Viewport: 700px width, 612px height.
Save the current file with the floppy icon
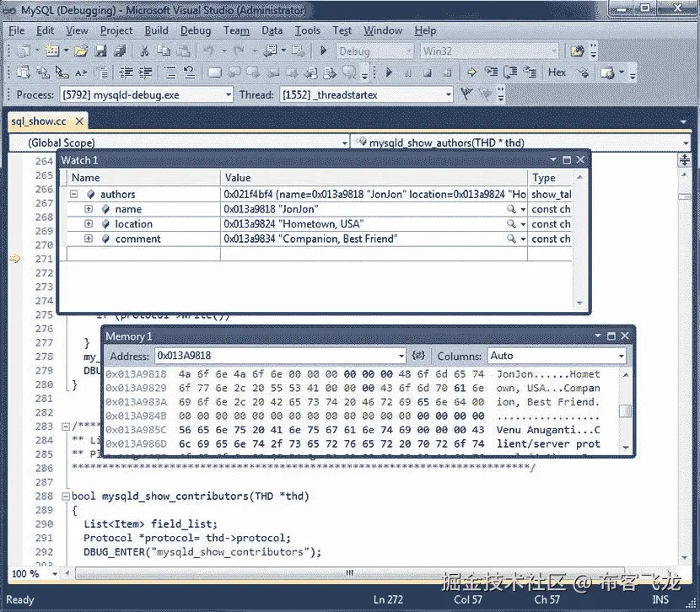[101, 51]
